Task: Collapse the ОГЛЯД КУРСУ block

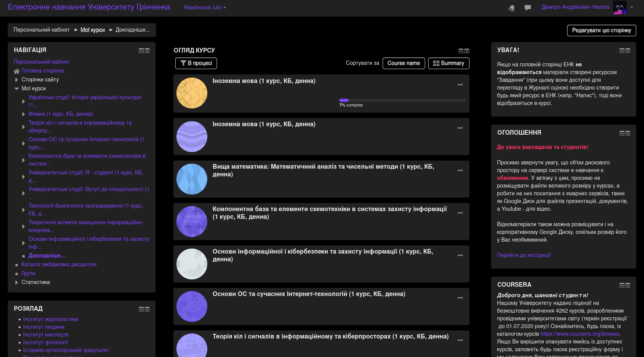Action: click(460, 50)
